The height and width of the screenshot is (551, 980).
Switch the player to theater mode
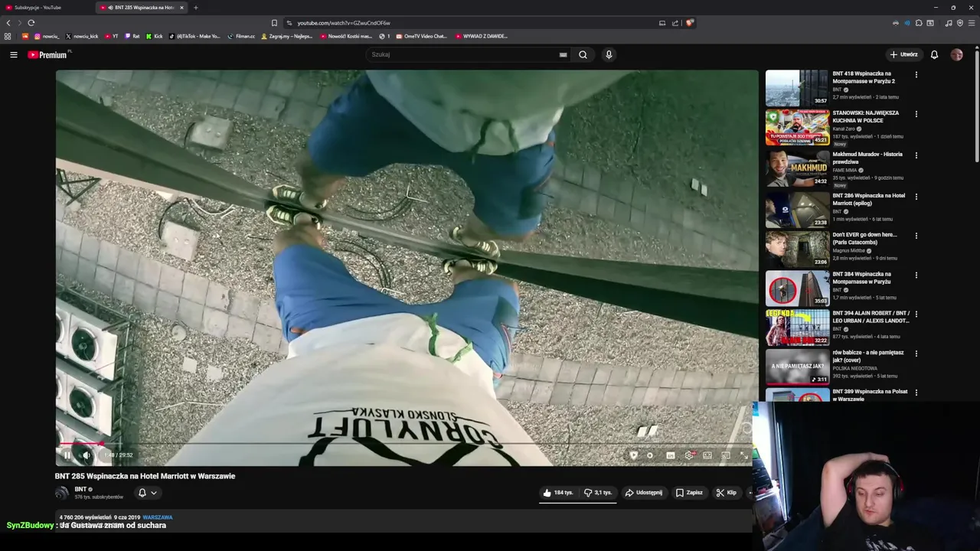tap(707, 455)
